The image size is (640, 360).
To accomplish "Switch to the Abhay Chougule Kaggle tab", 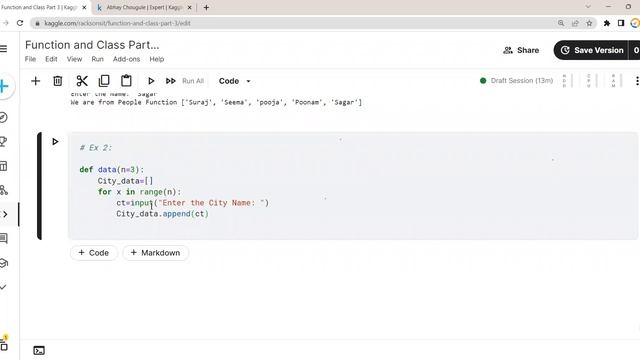I will [144, 7].
